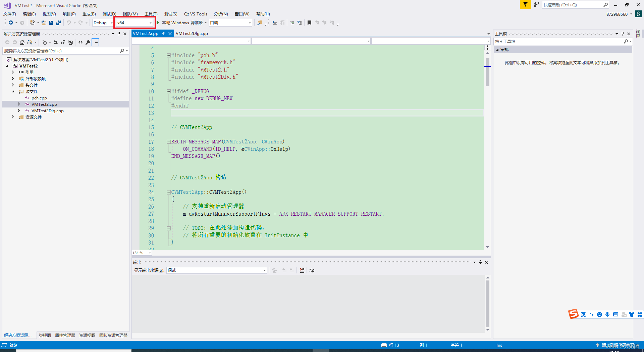Open the x64 platform dropdown

click(134, 23)
